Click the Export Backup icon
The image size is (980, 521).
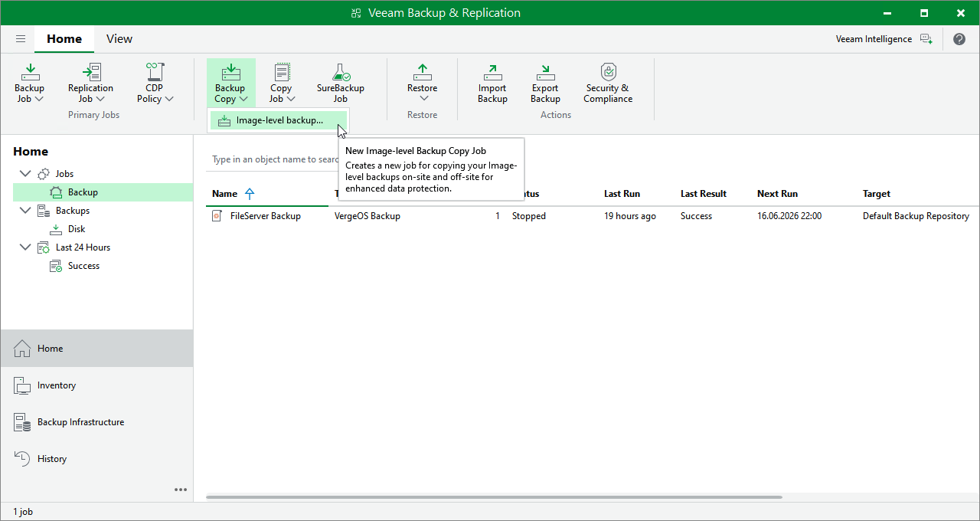[x=545, y=73]
